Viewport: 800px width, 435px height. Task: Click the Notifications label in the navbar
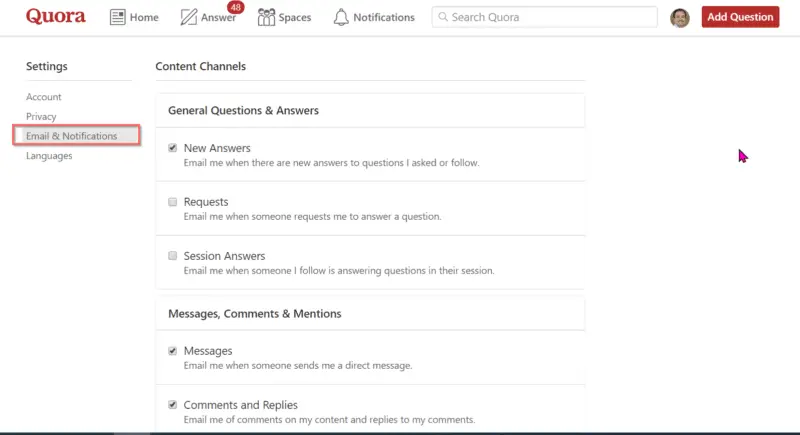[384, 17]
